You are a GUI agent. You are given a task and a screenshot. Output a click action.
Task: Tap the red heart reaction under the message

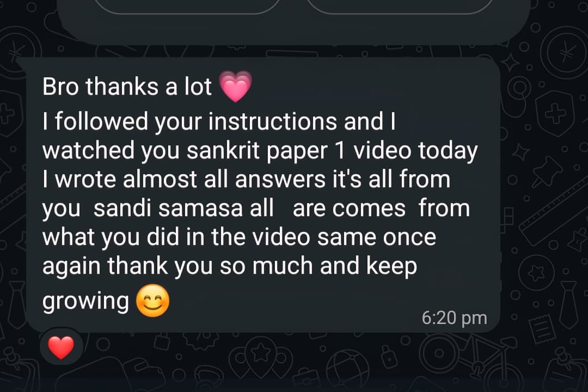coord(62,347)
